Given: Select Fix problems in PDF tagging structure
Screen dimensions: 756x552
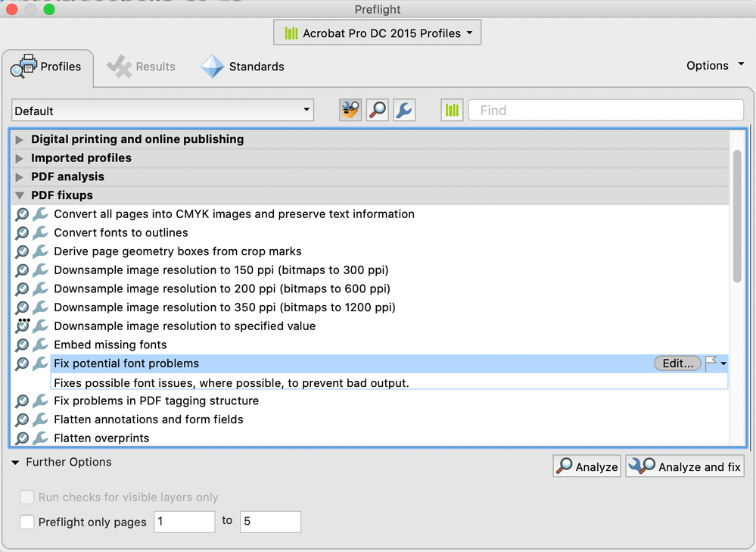Looking at the screenshot, I should pos(156,401).
